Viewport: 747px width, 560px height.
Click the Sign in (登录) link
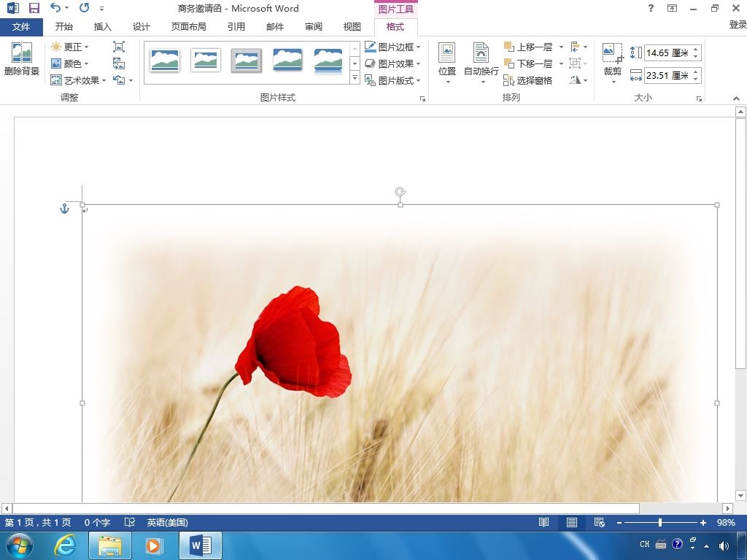point(738,25)
